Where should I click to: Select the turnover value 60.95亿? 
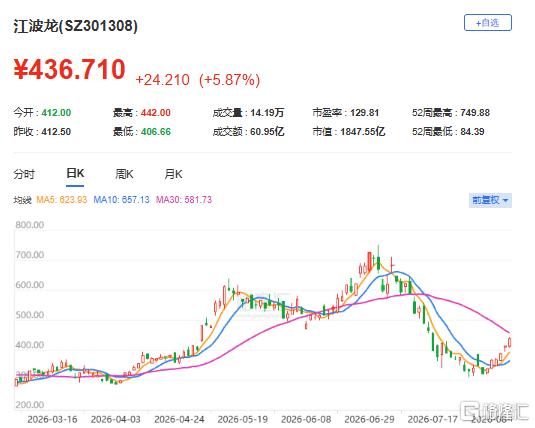(x=267, y=132)
